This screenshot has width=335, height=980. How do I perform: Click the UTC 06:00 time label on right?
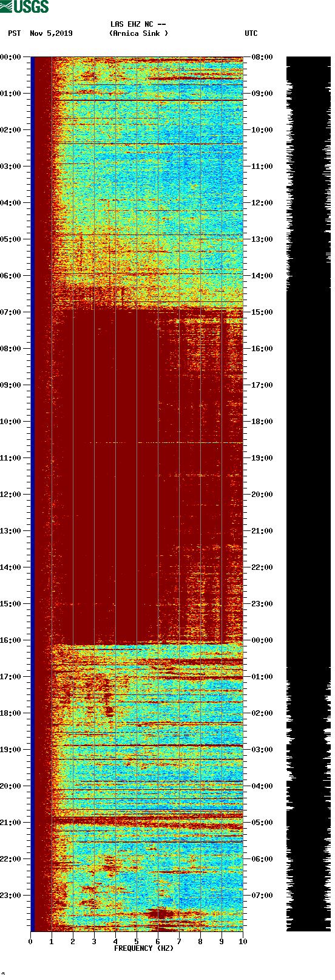262,859
